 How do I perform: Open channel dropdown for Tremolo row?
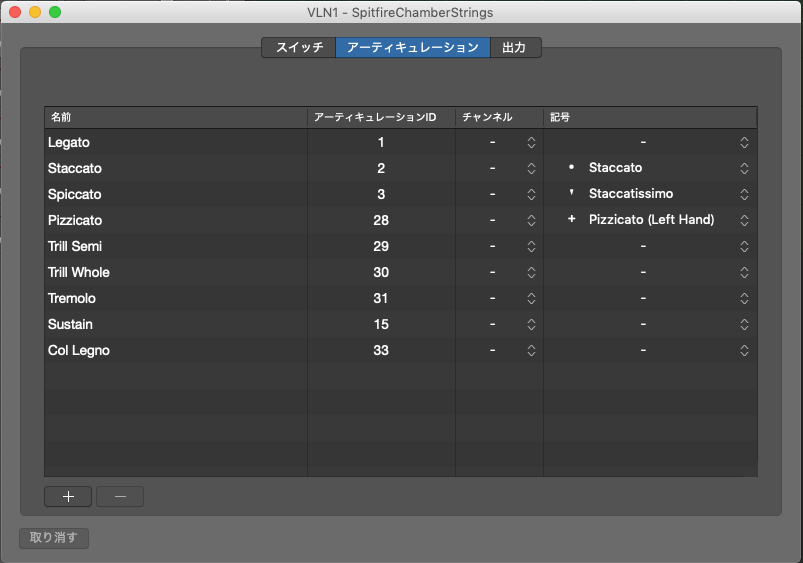(x=531, y=299)
